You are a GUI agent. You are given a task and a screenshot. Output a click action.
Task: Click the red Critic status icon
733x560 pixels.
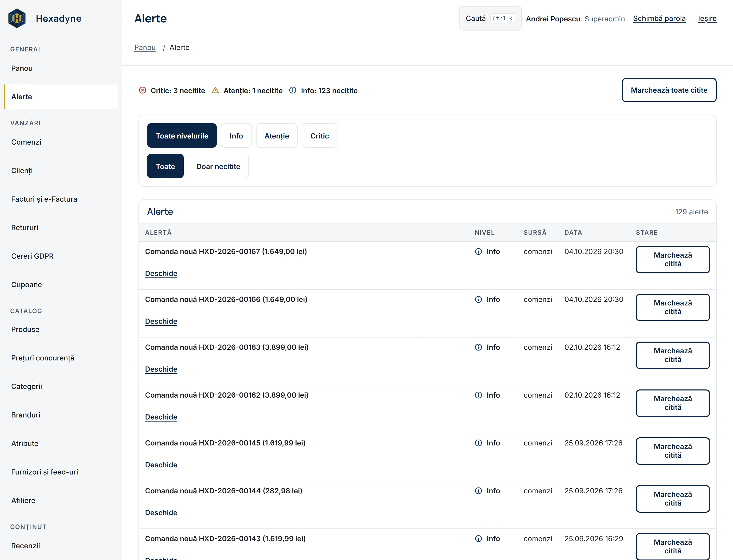(142, 90)
